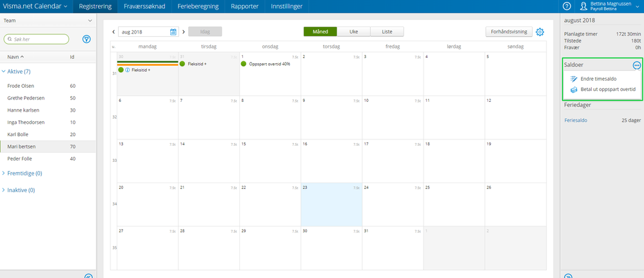644x278 pixels.
Task: Select employee Peder Folle
Action: [x=48, y=159]
